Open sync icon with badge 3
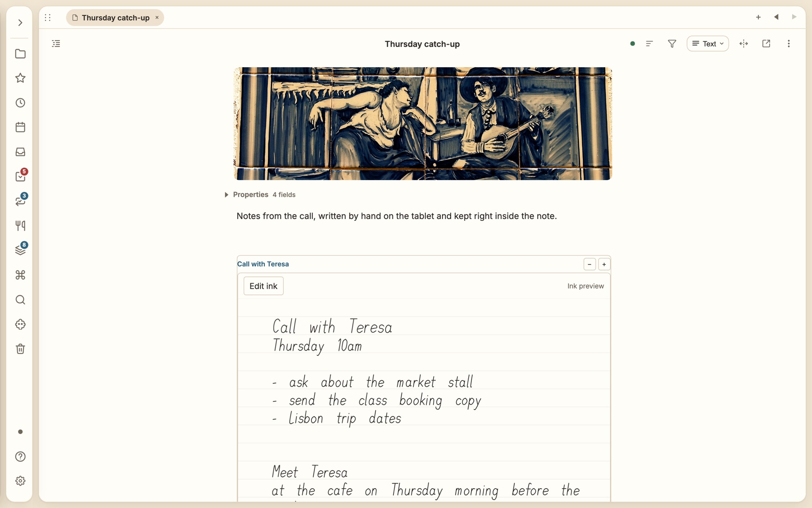 (x=20, y=200)
